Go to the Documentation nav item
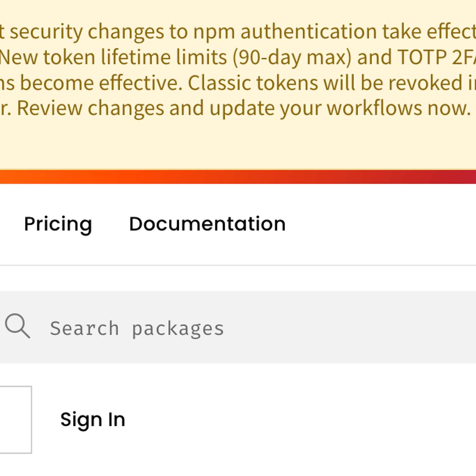 207,224
